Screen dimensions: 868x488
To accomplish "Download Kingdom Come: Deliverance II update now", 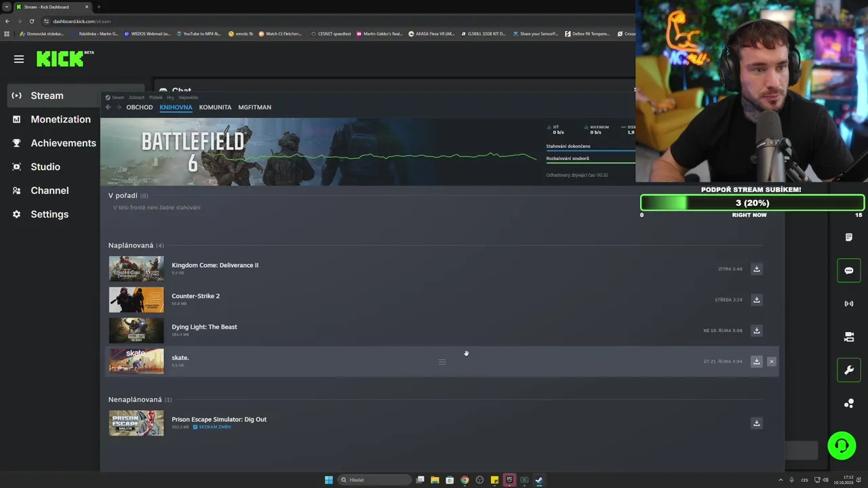I will click(756, 269).
